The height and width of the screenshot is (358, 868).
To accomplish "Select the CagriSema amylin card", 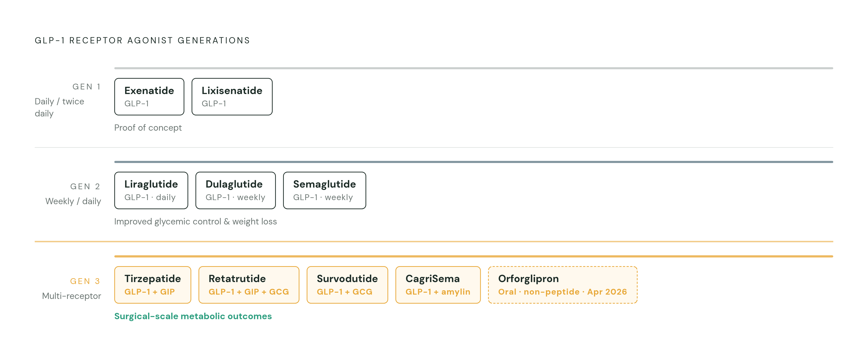I will click(438, 285).
